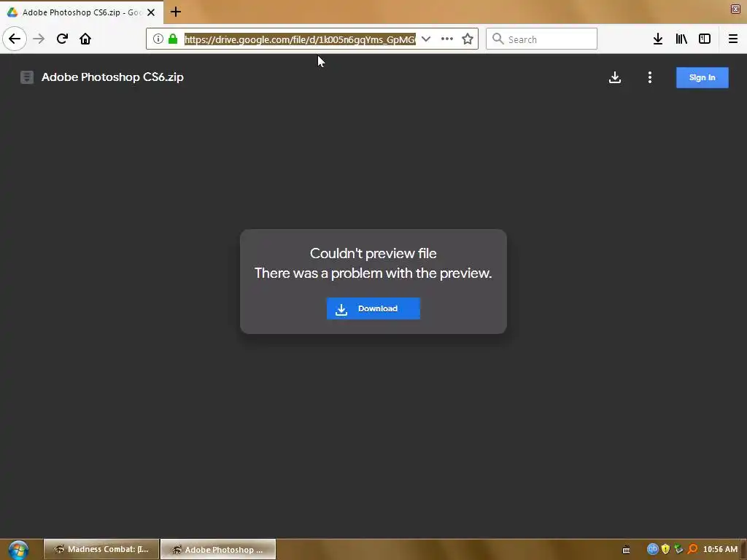
Task: Open the keyboard tray icon
Action: pyautogui.click(x=626, y=550)
